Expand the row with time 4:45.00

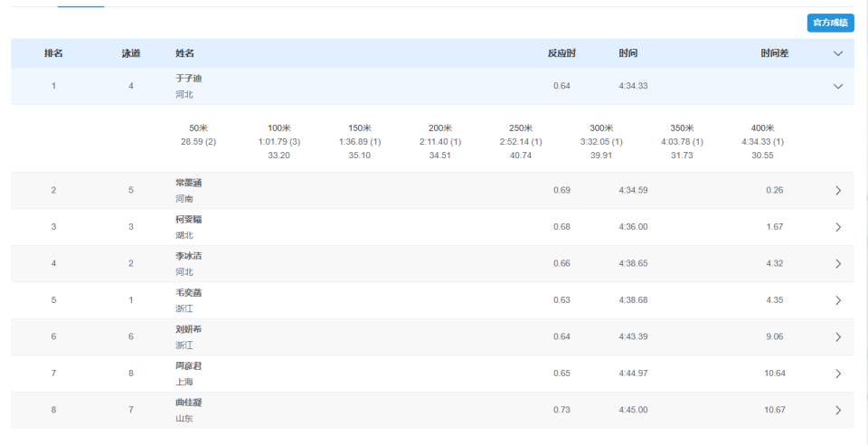(x=838, y=410)
